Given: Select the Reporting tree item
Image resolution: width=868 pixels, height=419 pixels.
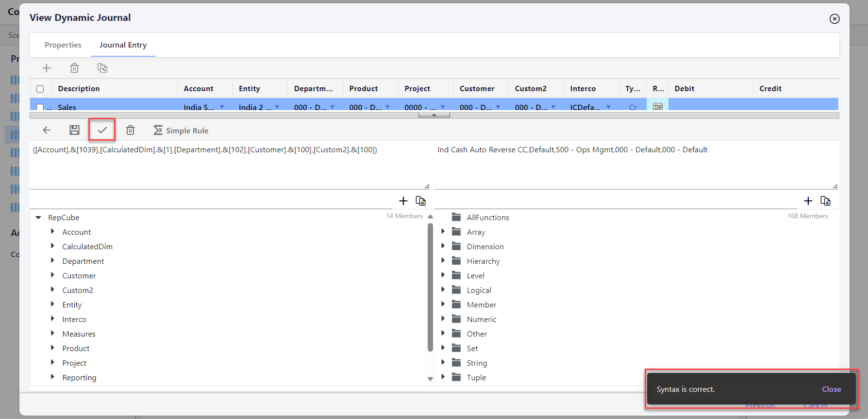Looking at the screenshot, I should point(79,377).
